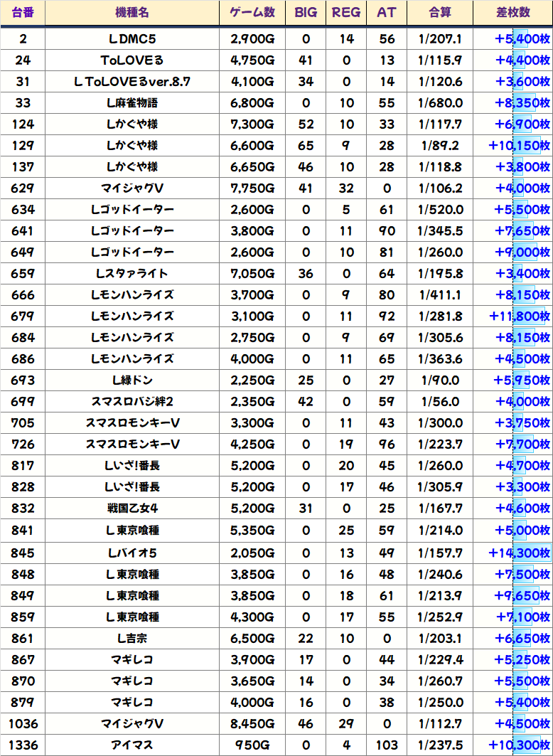Click the +10,300枚 value
This screenshot has width=553, height=756.
coord(520,745)
